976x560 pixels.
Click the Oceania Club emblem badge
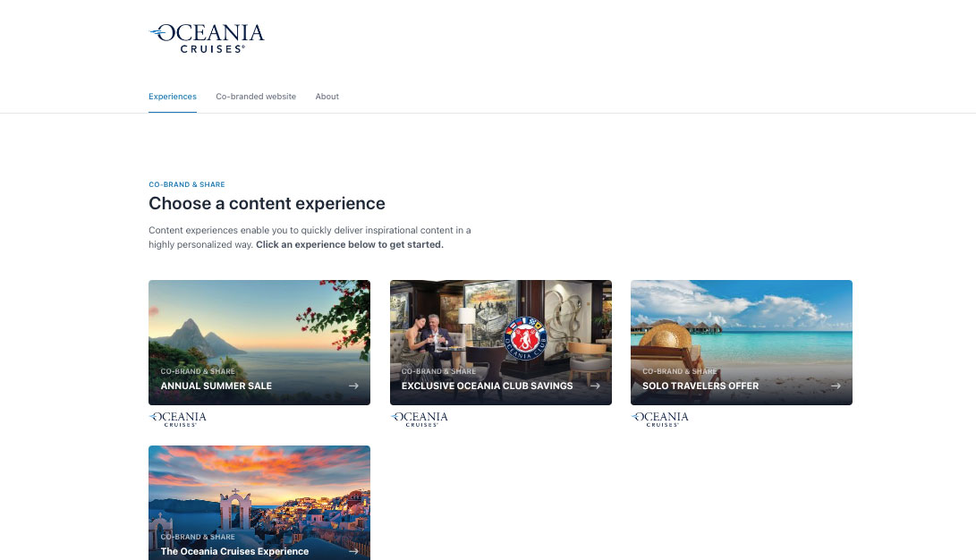coord(525,338)
